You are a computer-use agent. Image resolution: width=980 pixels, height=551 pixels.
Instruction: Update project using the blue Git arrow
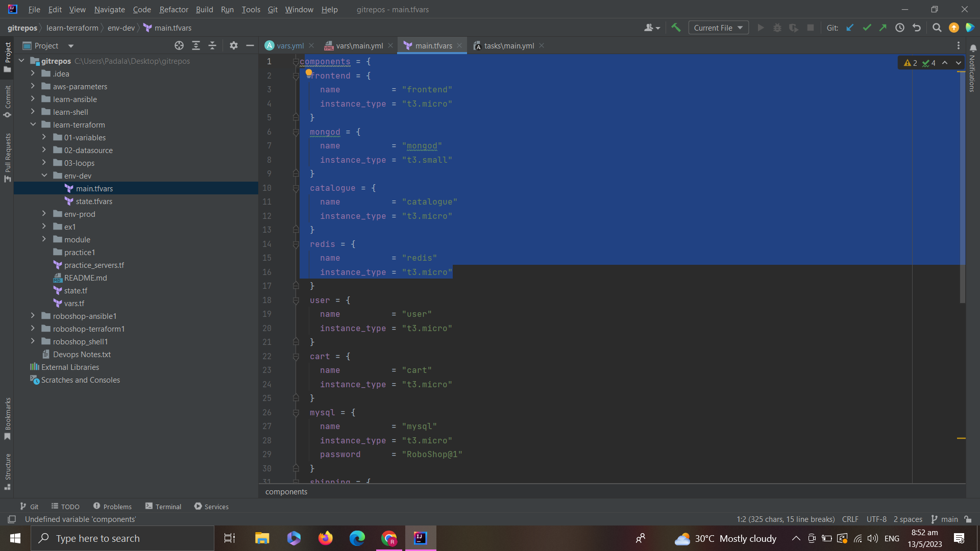(849, 28)
